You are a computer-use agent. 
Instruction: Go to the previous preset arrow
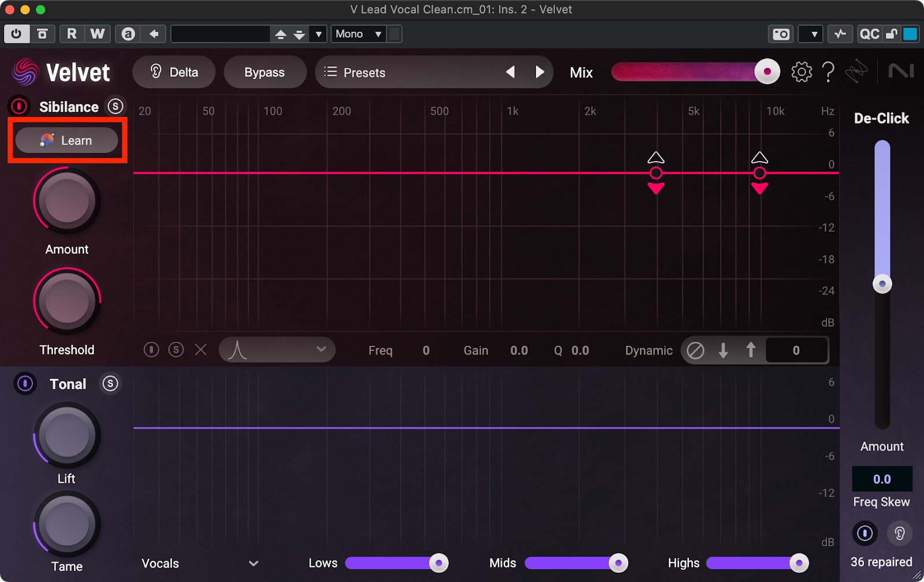point(511,72)
